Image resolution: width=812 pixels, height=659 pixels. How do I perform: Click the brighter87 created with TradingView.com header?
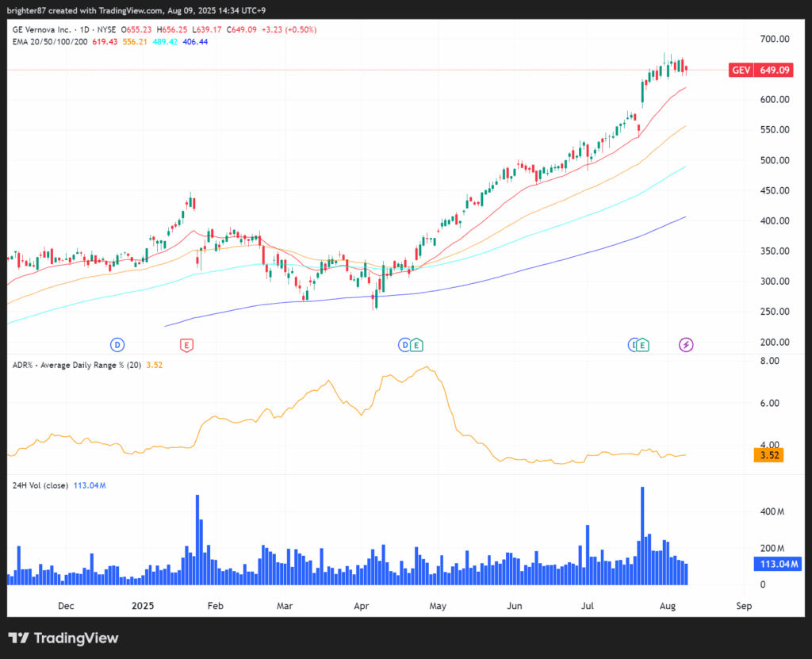coord(136,10)
